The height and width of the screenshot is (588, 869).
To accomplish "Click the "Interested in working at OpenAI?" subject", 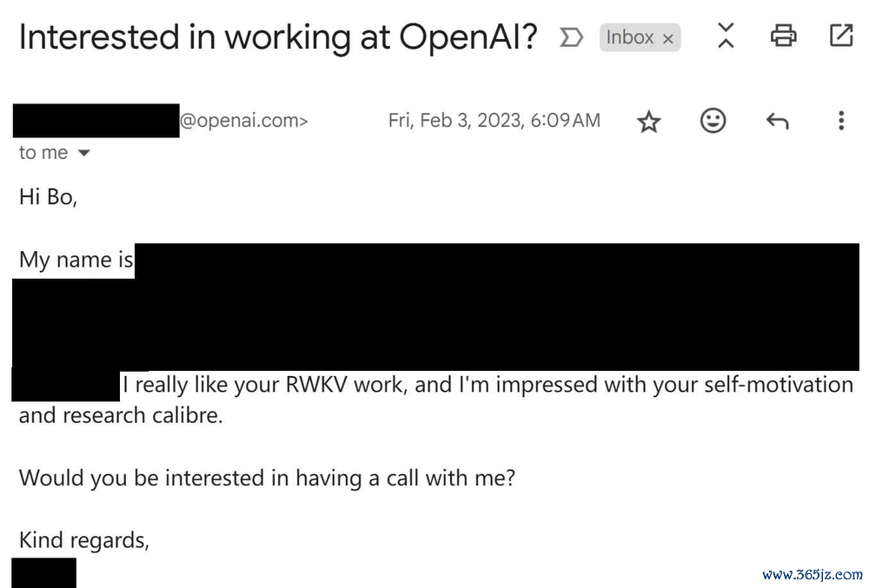I will pyautogui.click(x=278, y=37).
